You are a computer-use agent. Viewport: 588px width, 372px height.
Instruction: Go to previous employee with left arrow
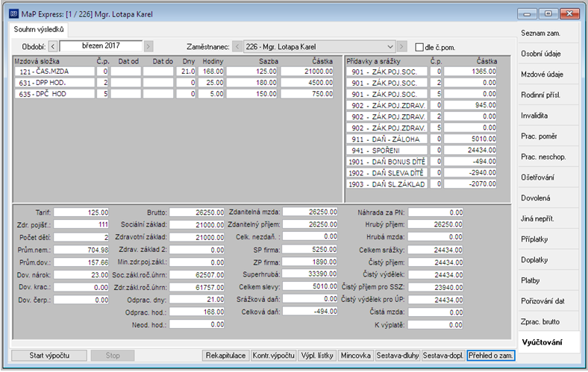click(x=237, y=47)
